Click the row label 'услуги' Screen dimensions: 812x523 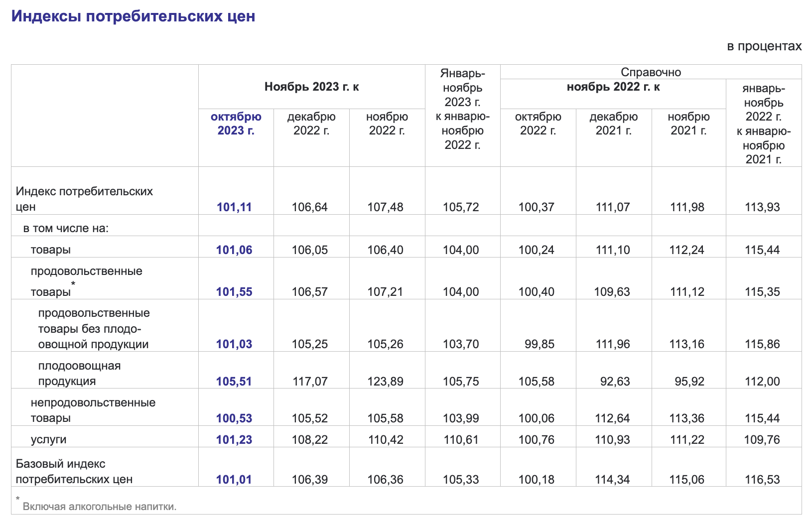tap(48, 440)
